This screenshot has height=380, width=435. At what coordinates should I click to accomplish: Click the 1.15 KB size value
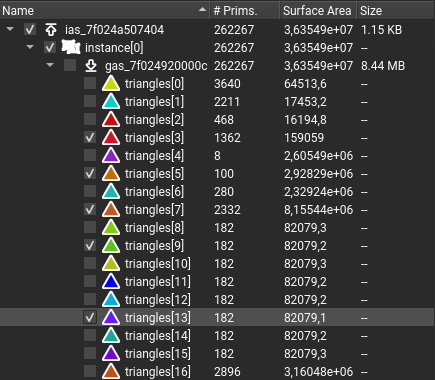click(x=381, y=30)
